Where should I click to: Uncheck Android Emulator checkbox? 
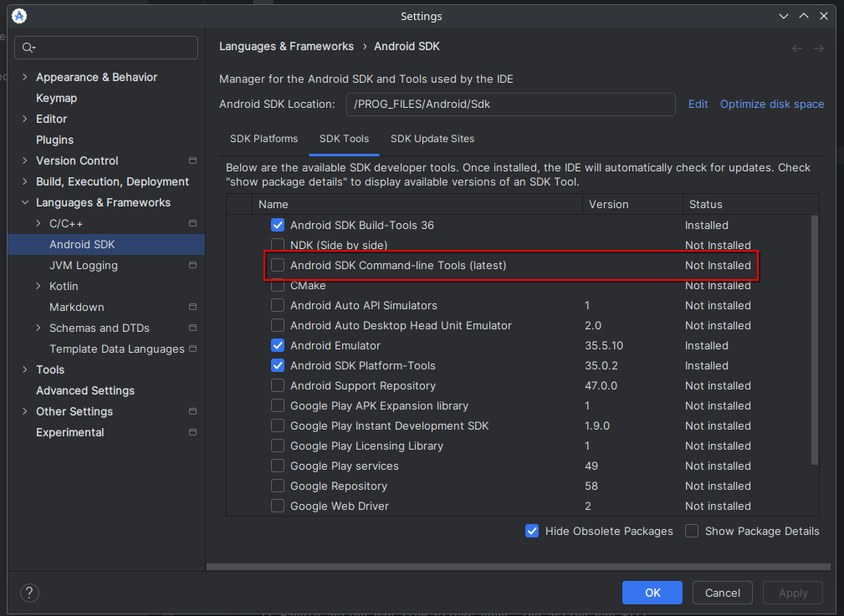[x=278, y=345]
